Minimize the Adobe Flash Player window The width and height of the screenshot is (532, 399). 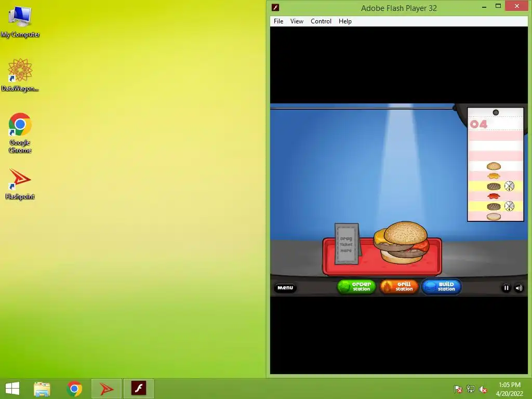click(484, 7)
